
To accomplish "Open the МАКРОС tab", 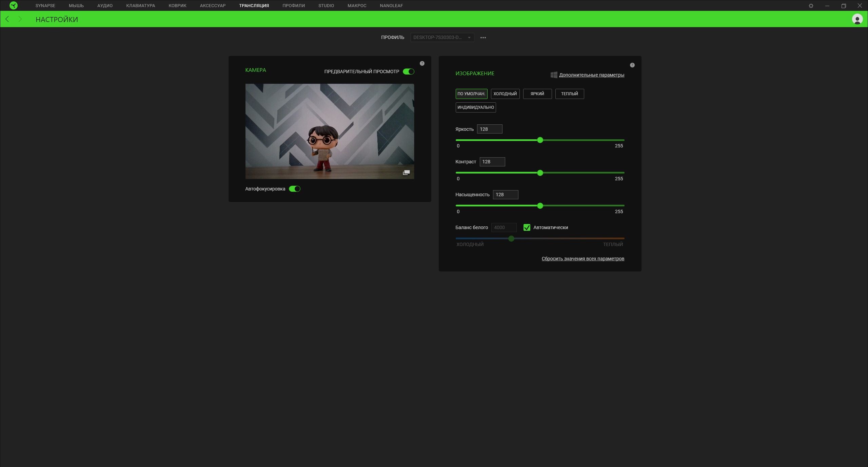I will coord(357,6).
